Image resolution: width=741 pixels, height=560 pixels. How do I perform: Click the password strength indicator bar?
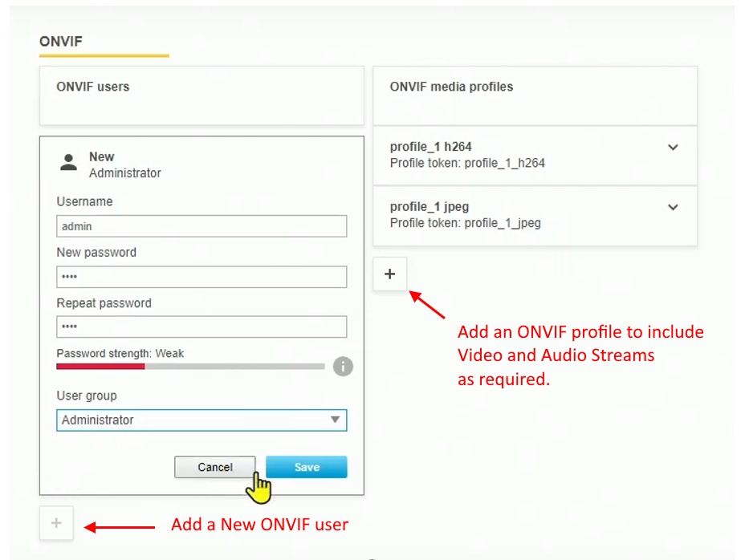click(x=190, y=366)
